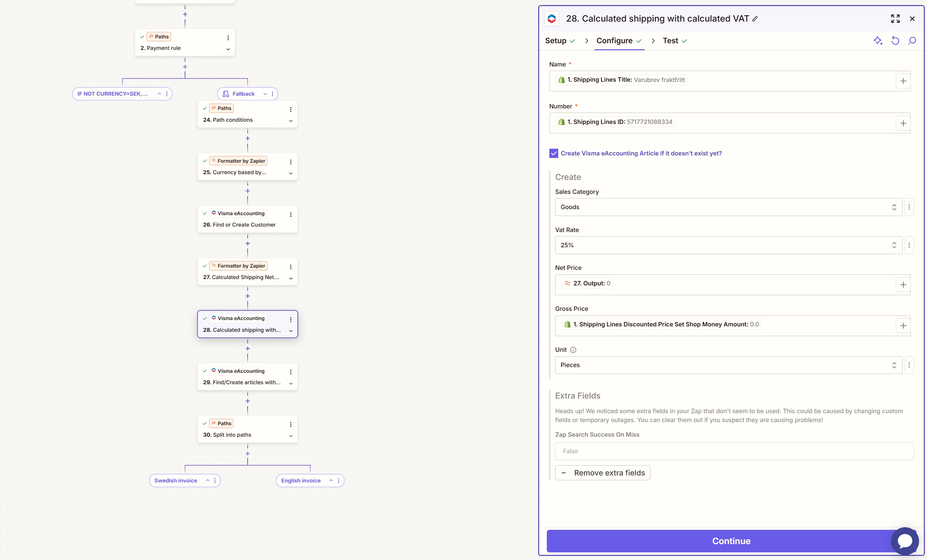Screen dimensions: 927x560
Task: Open three-dot menu for step 25 Currency based by
Action: (291, 162)
